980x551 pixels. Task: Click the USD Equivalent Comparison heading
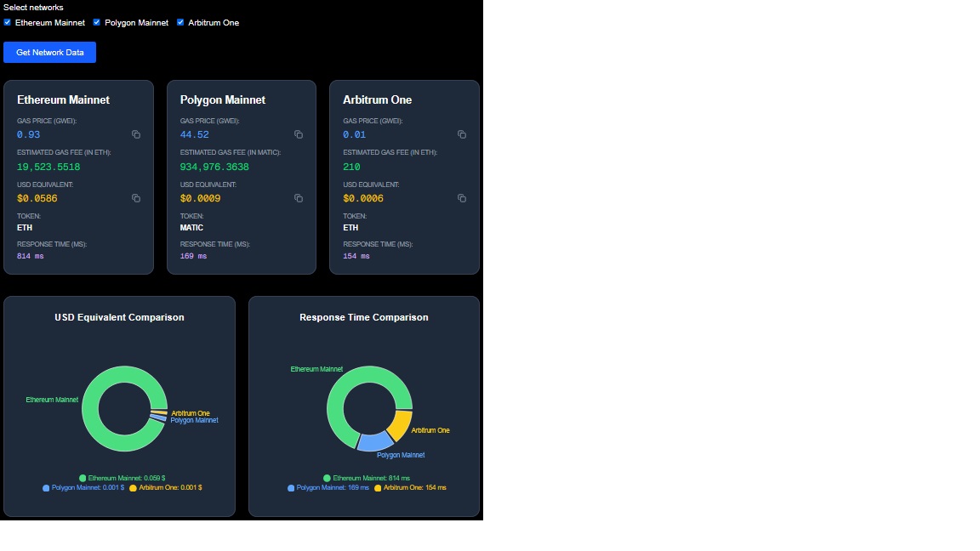click(119, 317)
